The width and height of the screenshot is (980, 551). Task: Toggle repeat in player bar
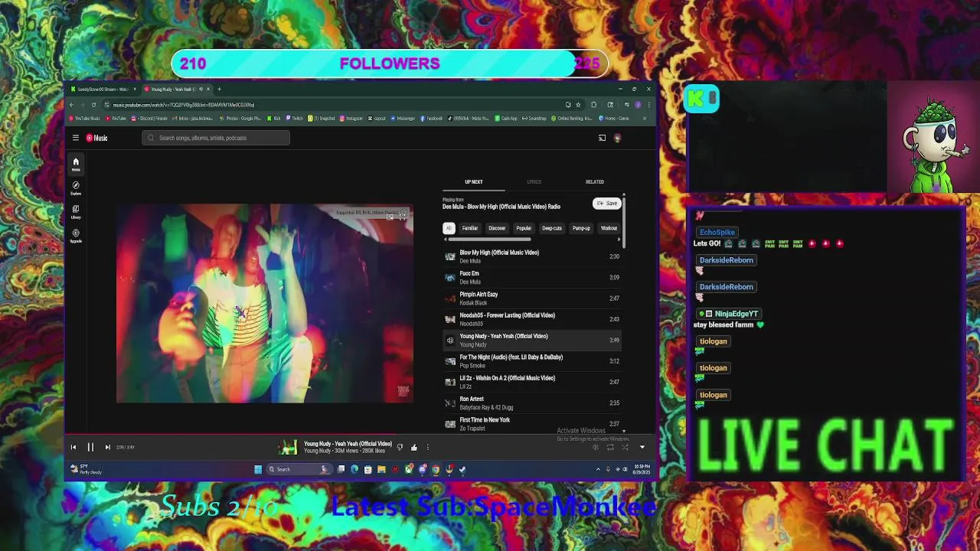(610, 447)
